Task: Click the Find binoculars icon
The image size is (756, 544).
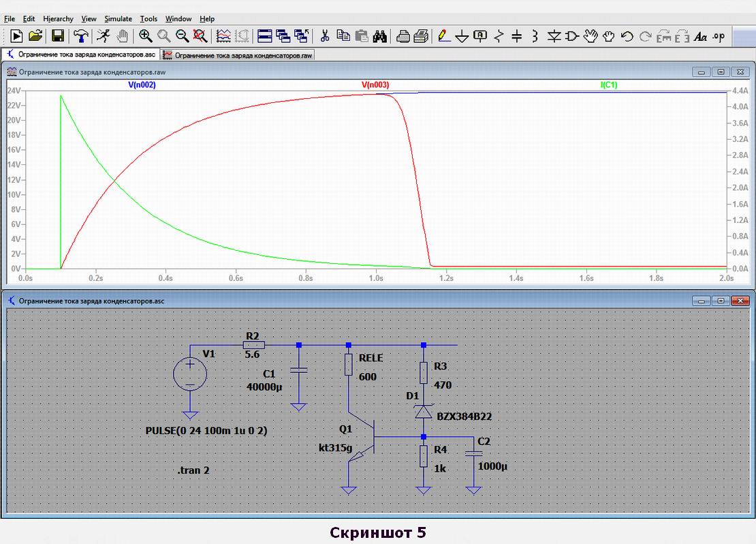Action: (x=380, y=35)
